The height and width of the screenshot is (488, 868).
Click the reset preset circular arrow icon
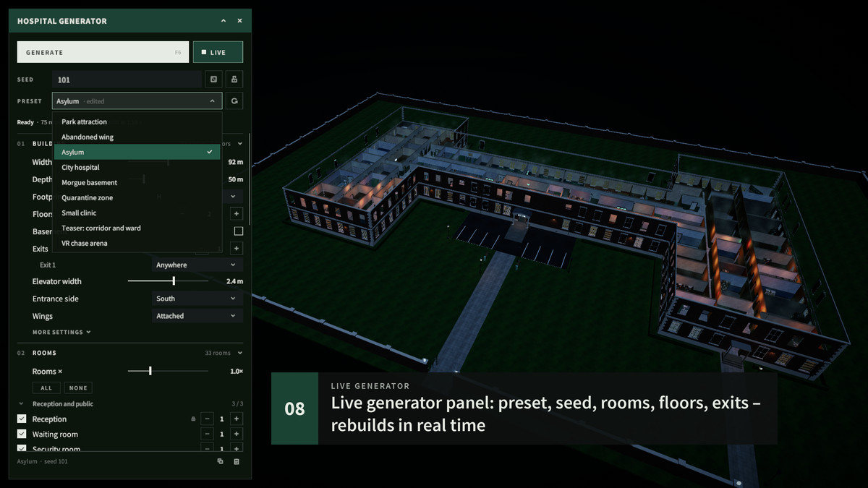click(x=234, y=101)
